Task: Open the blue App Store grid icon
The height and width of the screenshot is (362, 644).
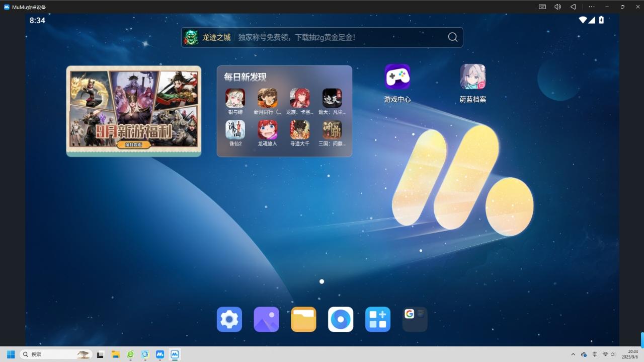Action: click(378, 319)
